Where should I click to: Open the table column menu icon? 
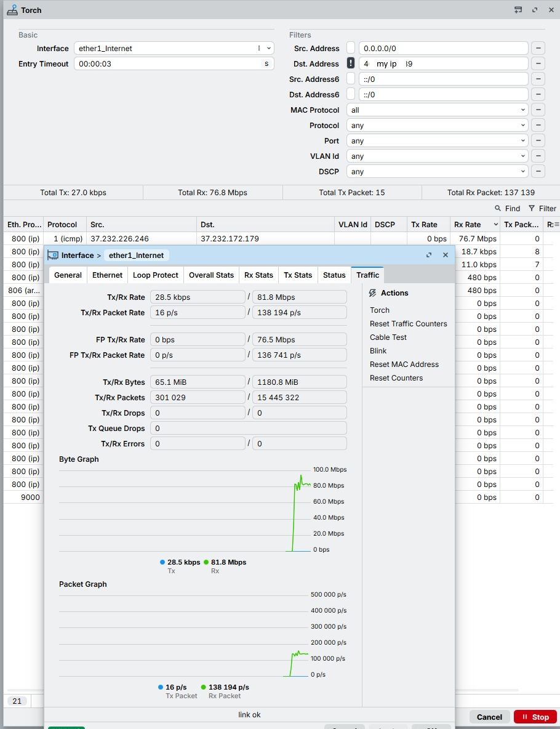point(557,225)
